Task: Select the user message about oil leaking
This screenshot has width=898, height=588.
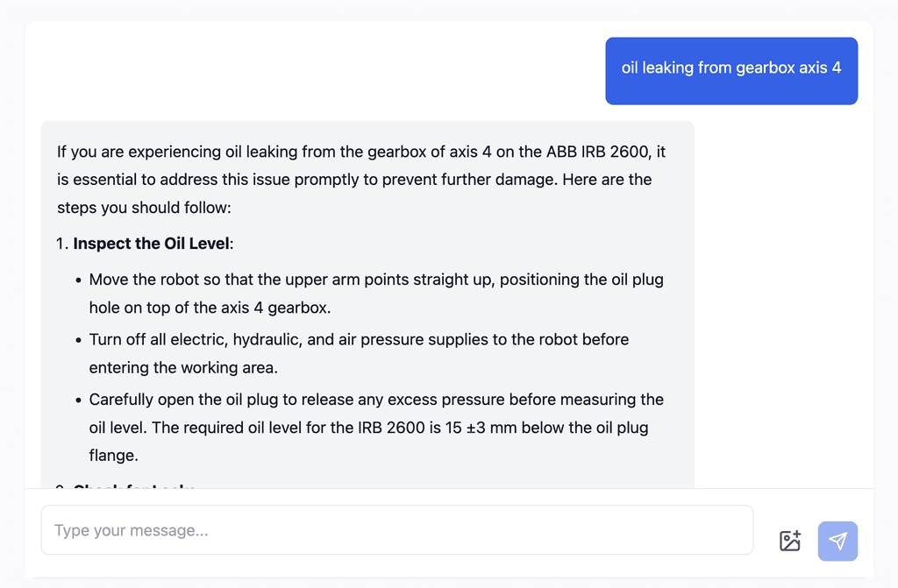Action: point(731,71)
